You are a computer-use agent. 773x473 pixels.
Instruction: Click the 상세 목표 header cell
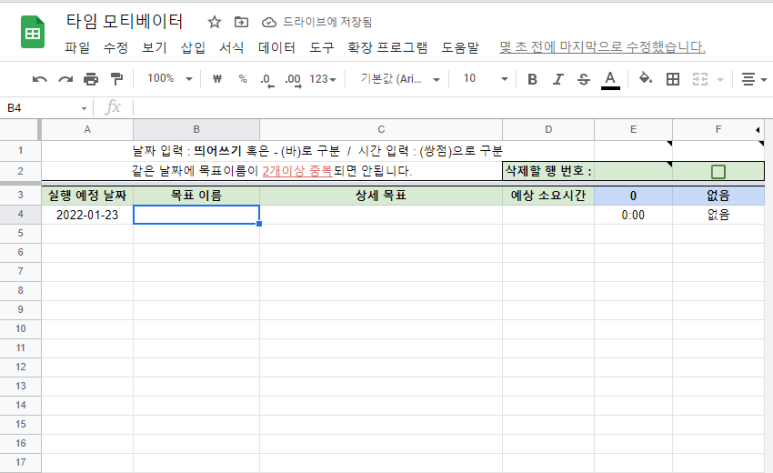click(x=381, y=196)
